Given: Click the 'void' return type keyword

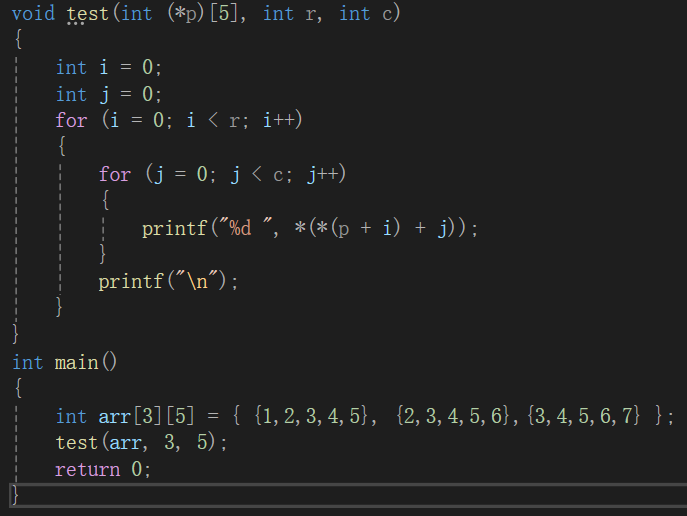Looking at the screenshot, I should (33, 14).
